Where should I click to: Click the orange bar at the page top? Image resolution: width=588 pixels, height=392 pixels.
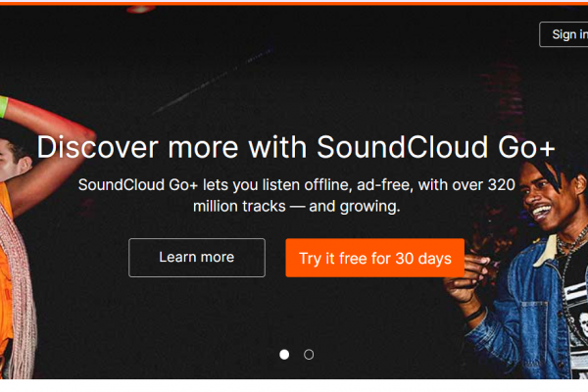click(294, 2)
